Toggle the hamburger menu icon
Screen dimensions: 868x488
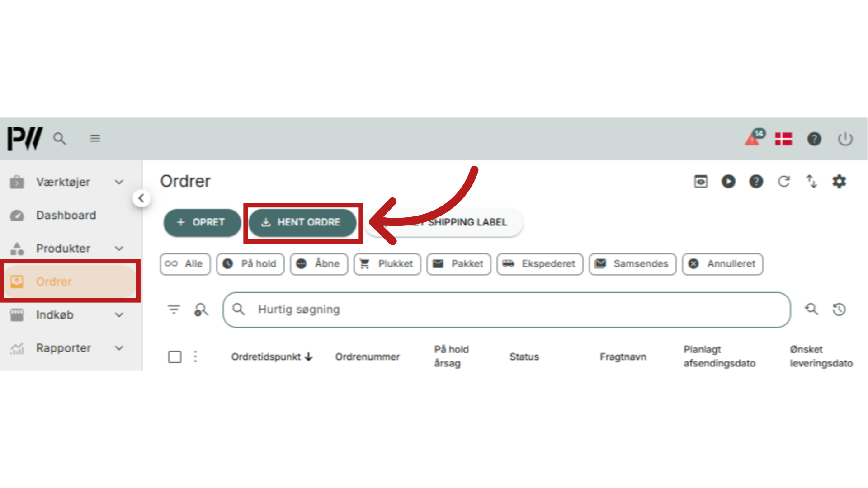(x=95, y=138)
